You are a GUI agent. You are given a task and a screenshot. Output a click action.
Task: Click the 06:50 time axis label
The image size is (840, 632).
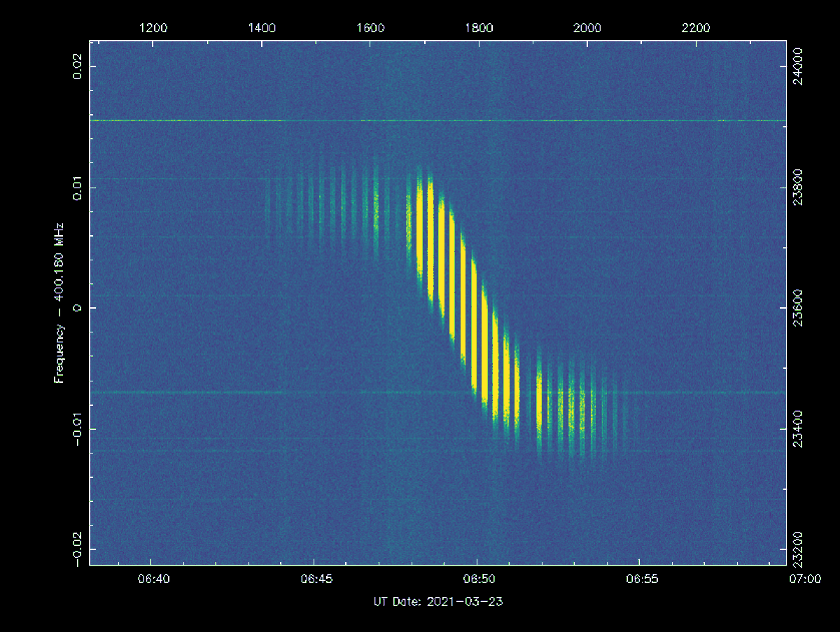tap(478, 580)
